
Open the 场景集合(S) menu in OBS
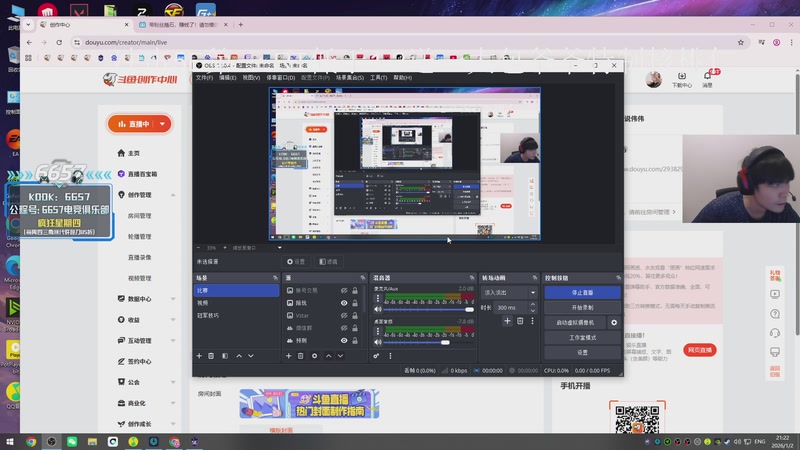point(350,78)
